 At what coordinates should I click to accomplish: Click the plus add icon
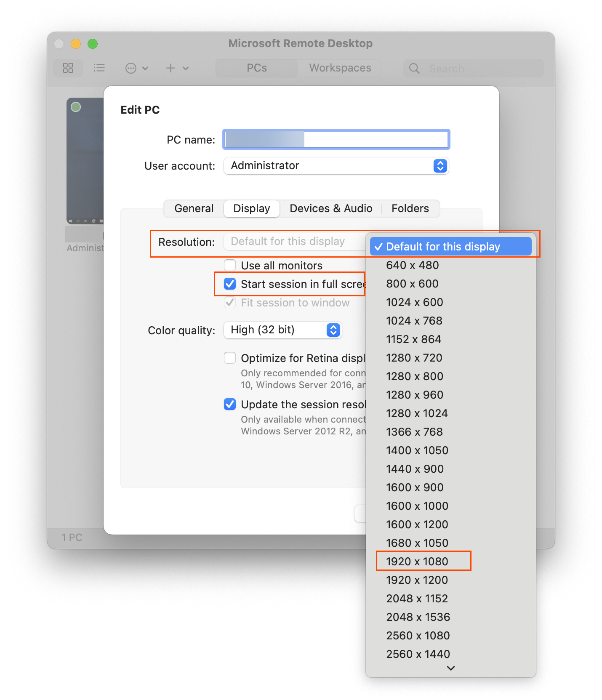pos(170,68)
